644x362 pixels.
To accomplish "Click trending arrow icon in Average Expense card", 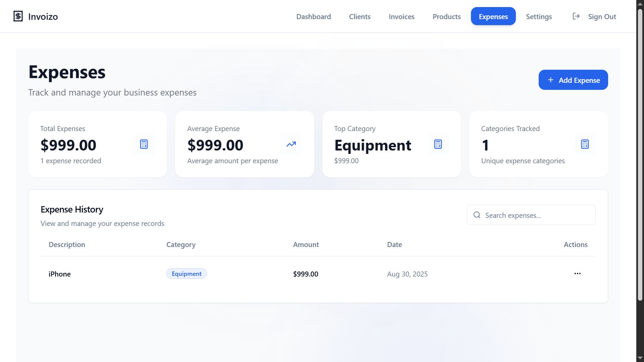I will point(291,144).
